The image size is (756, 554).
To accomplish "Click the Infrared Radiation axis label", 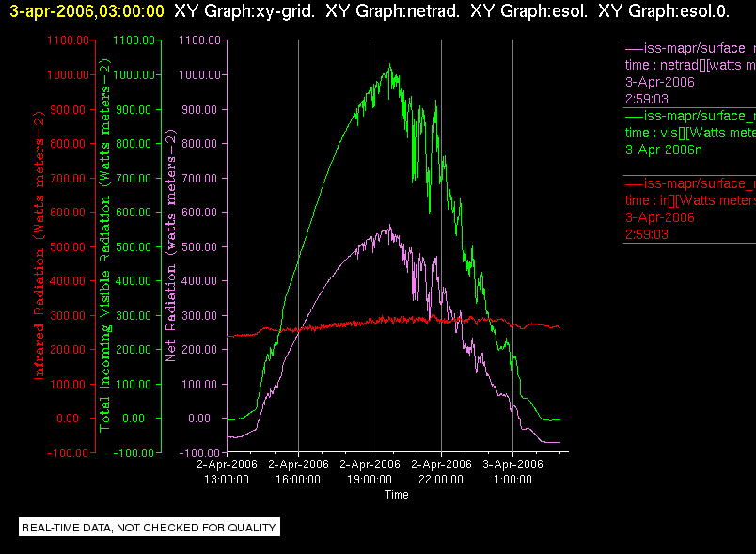I will (x=39, y=245).
